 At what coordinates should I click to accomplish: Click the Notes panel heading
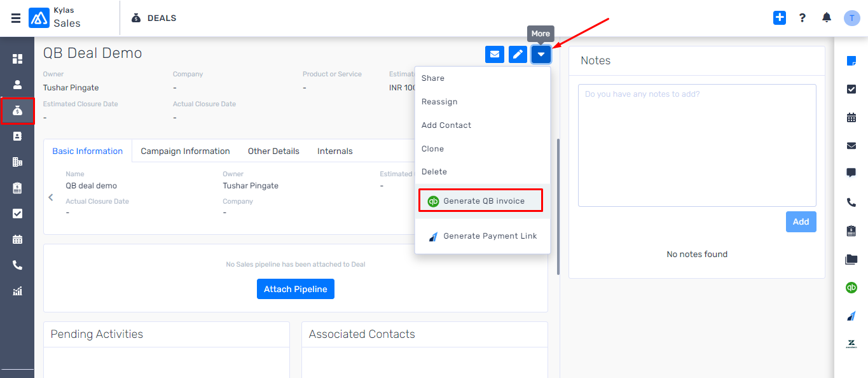point(596,60)
